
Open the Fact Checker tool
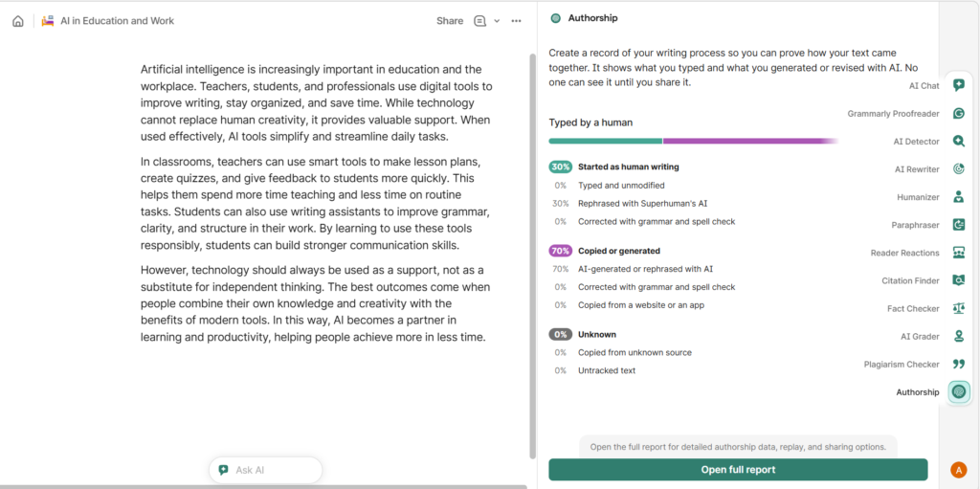tap(958, 308)
